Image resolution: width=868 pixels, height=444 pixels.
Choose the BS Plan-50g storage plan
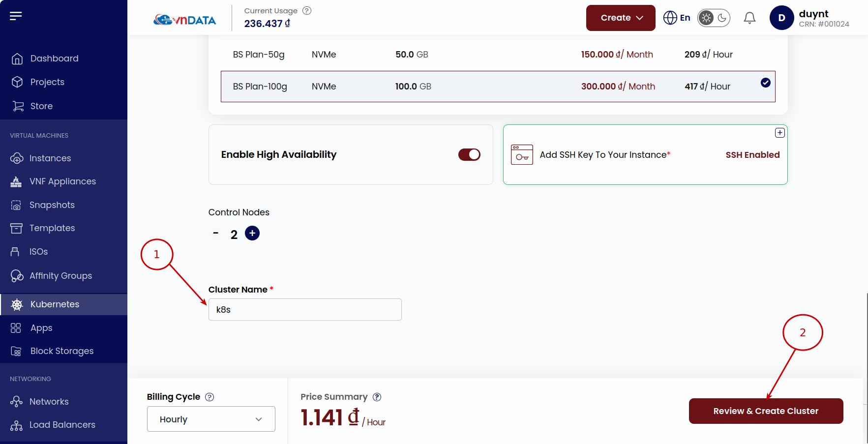(498, 55)
